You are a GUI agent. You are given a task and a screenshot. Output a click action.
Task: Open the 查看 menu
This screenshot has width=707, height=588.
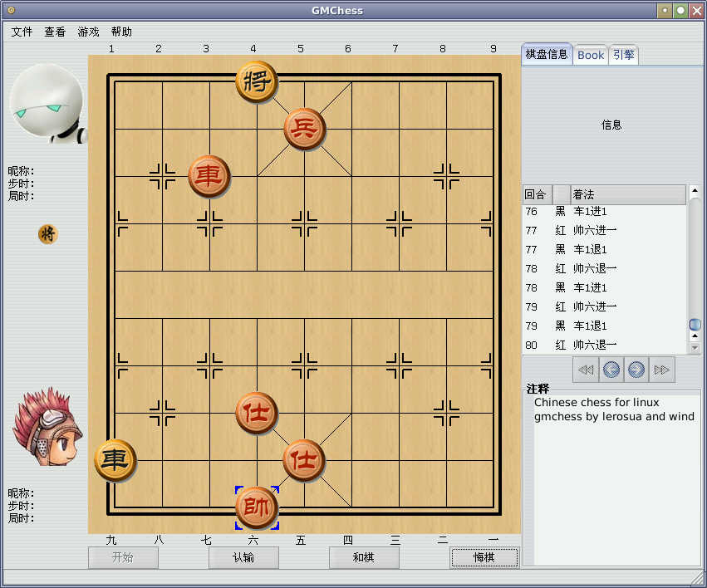pyautogui.click(x=55, y=32)
